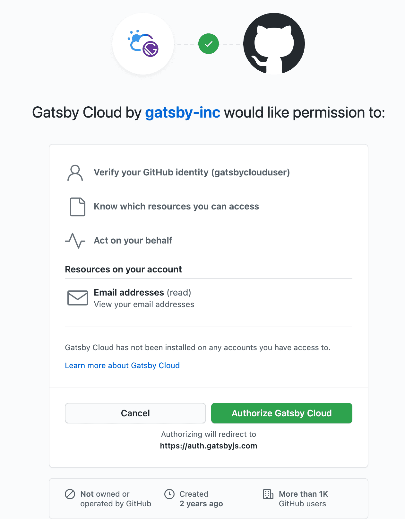405x532 pixels.
Task: Select Know which resources you can access
Action: 176,207
